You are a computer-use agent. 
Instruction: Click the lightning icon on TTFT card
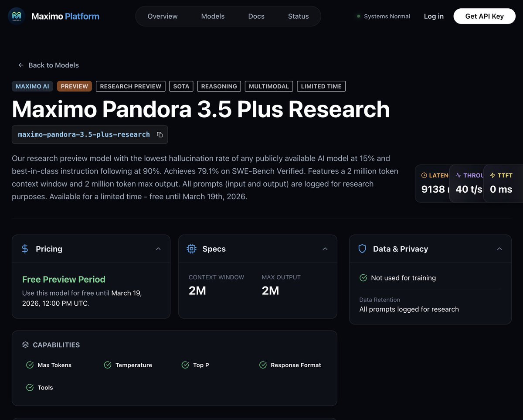point(493,175)
